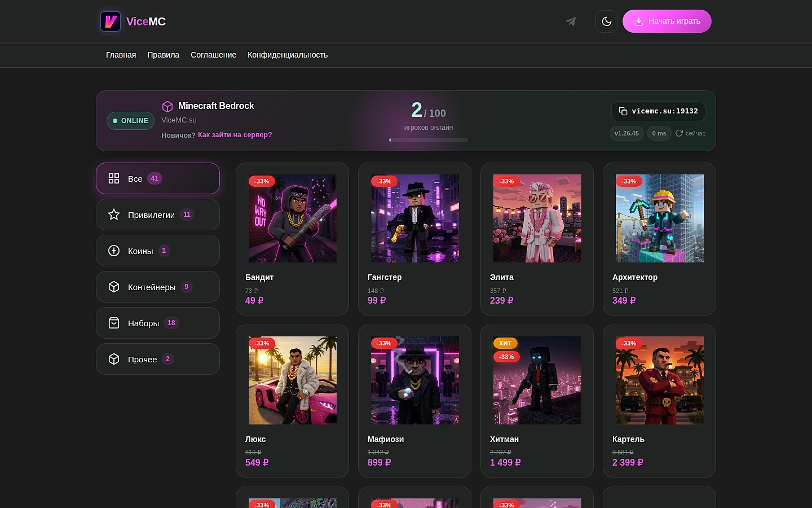Open the Картель product image
Image resolution: width=812 pixels, height=508 pixels.
point(660,380)
